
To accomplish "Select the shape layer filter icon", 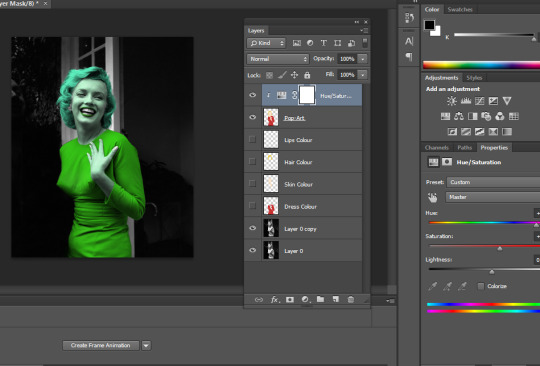I will pos(338,43).
